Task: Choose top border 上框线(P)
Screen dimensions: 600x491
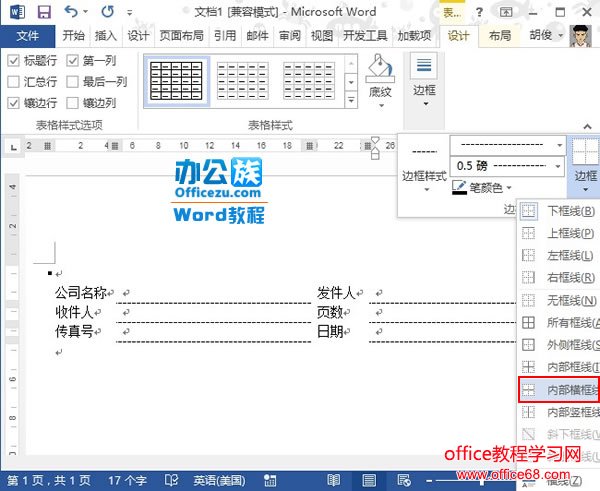Action: (x=559, y=233)
